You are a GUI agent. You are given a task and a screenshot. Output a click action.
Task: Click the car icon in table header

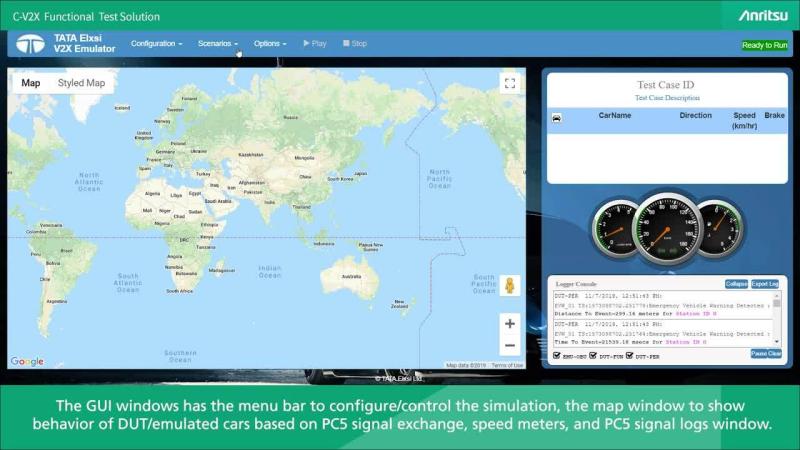pyautogui.click(x=557, y=118)
